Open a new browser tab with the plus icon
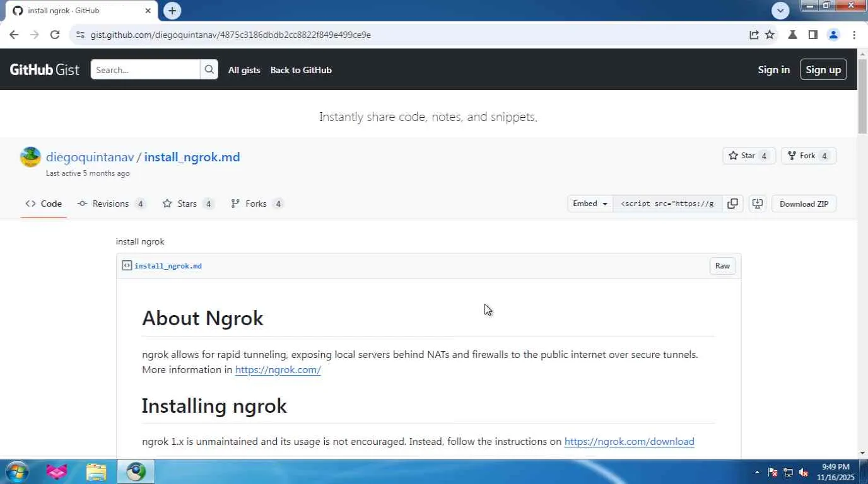This screenshot has width=868, height=484. click(x=172, y=11)
